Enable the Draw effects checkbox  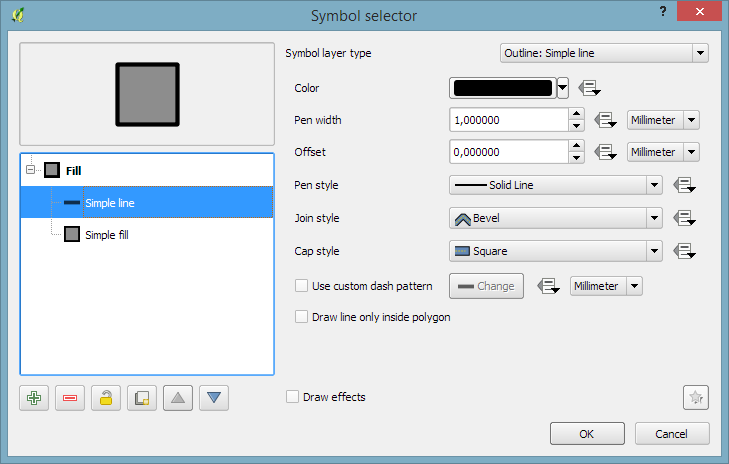tap(293, 397)
